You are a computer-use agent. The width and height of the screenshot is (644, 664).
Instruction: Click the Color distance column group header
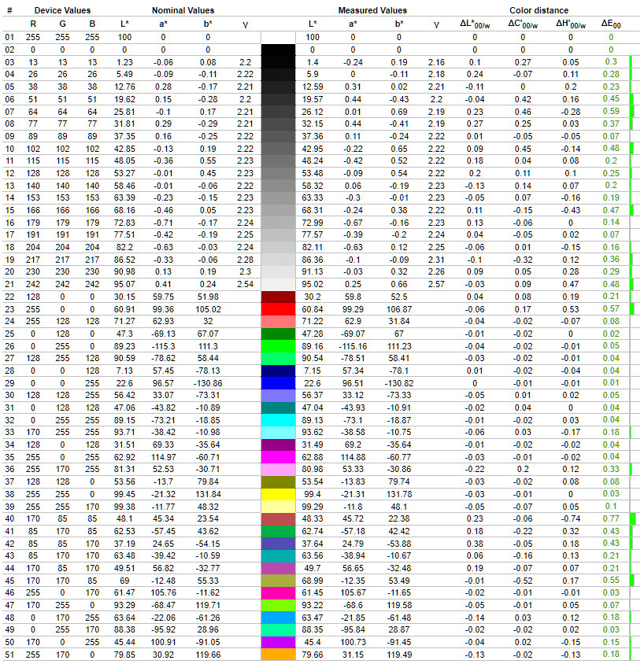click(539, 10)
